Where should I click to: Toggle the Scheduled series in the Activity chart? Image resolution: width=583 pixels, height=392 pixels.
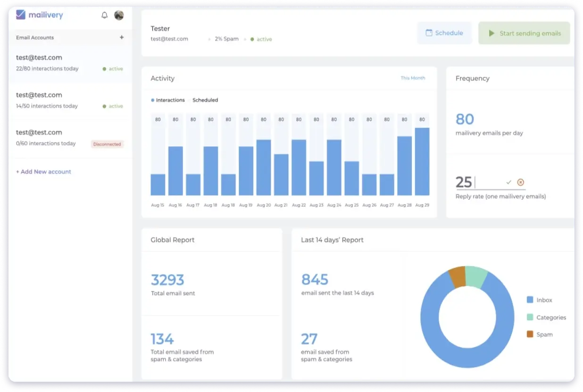tap(205, 100)
